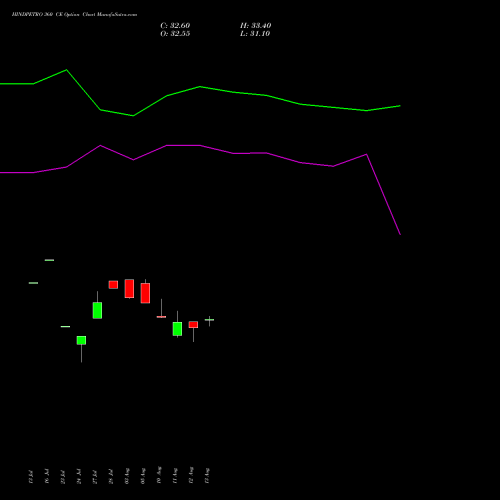Click the close value C: 32.60
The image size is (500, 500).
pos(175,26)
